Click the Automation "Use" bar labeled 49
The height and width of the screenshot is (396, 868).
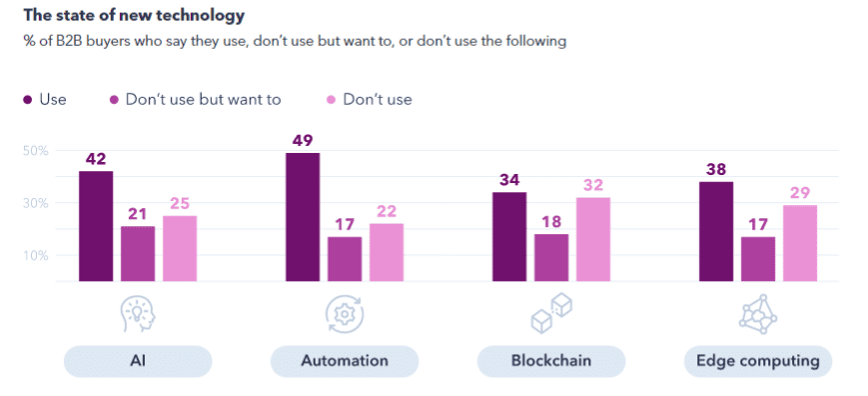(303, 217)
